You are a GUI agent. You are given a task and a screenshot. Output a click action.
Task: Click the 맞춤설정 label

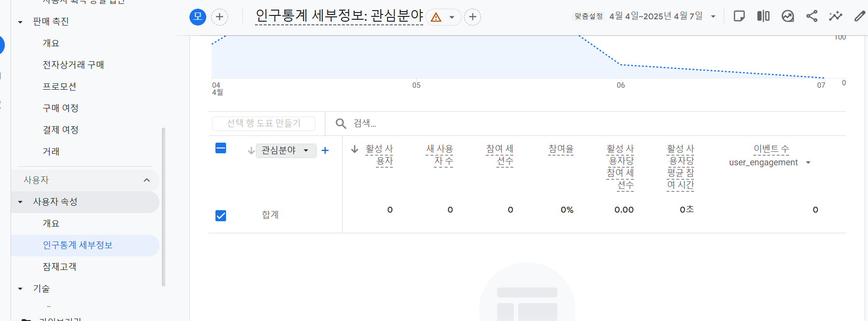588,16
